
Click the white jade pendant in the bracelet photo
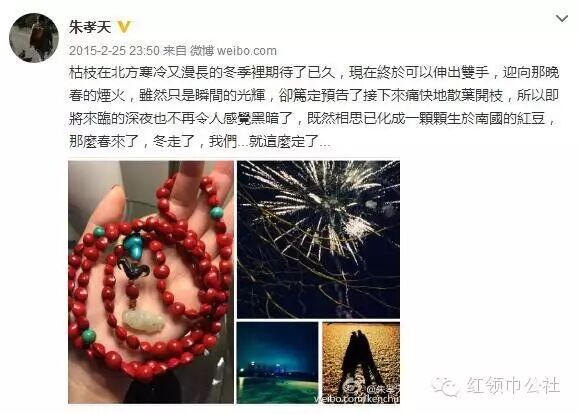[x=143, y=320]
